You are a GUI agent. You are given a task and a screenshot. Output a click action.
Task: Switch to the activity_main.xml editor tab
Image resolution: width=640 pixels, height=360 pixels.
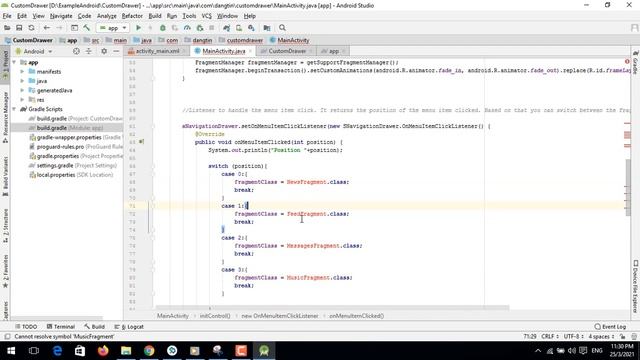[157, 51]
